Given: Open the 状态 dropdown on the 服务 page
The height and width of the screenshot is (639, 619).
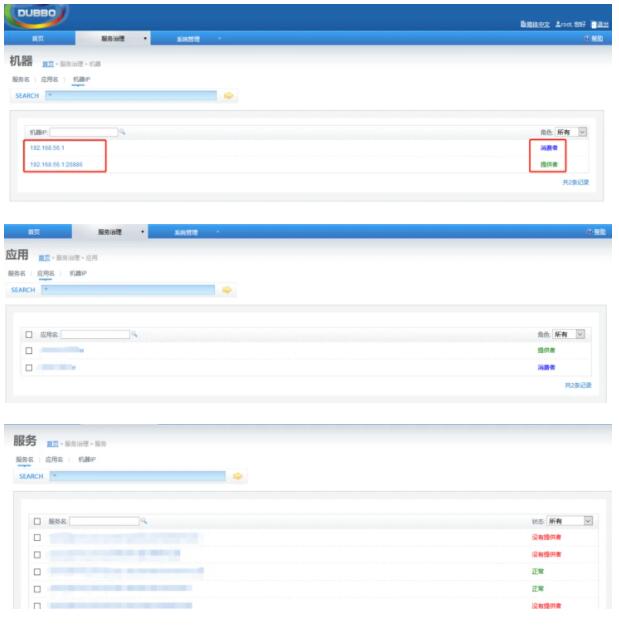Looking at the screenshot, I should tap(573, 521).
